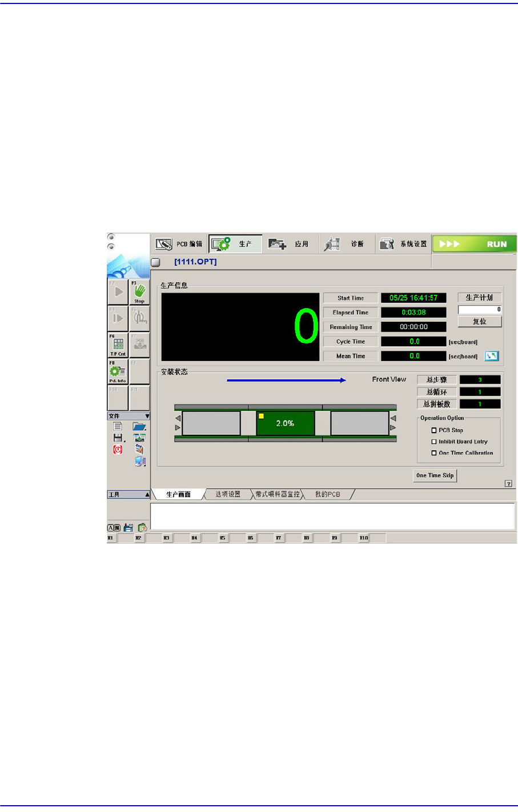Open the 应用 application menu
The height and width of the screenshot is (812, 518).
coord(291,244)
